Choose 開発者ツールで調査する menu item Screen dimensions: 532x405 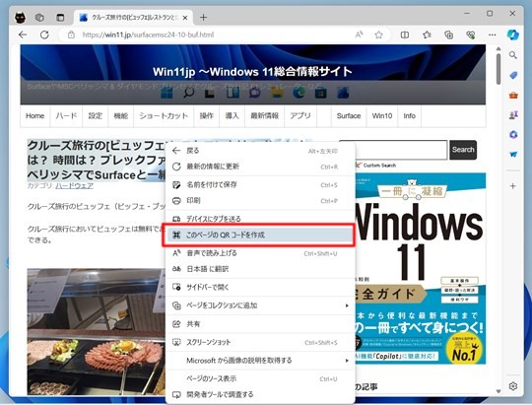(260, 395)
